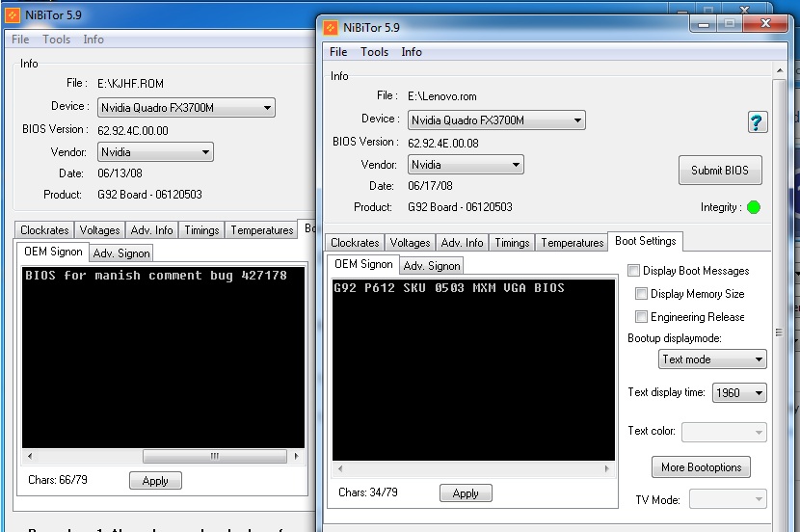The width and height of the screenshot is (800, 532).
Task: Open Info menu in back NiBiTor window
Action: [93, 40]
